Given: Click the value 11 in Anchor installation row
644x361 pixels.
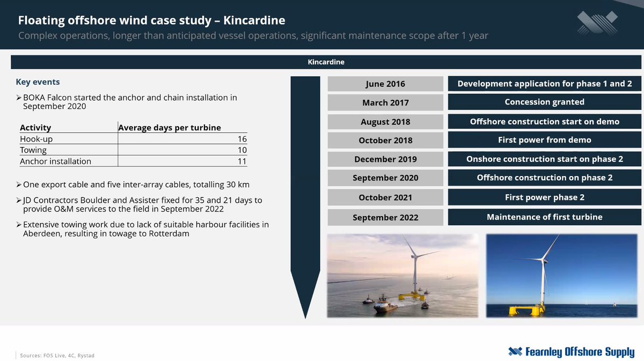Looking at the screenshot, I should [241, 161].
